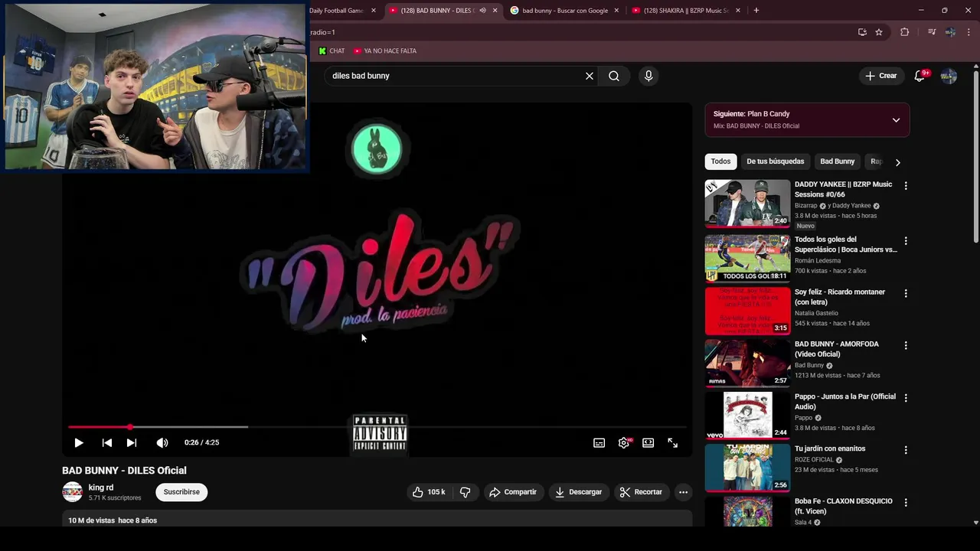Go to the previous video

click(107, 442)
